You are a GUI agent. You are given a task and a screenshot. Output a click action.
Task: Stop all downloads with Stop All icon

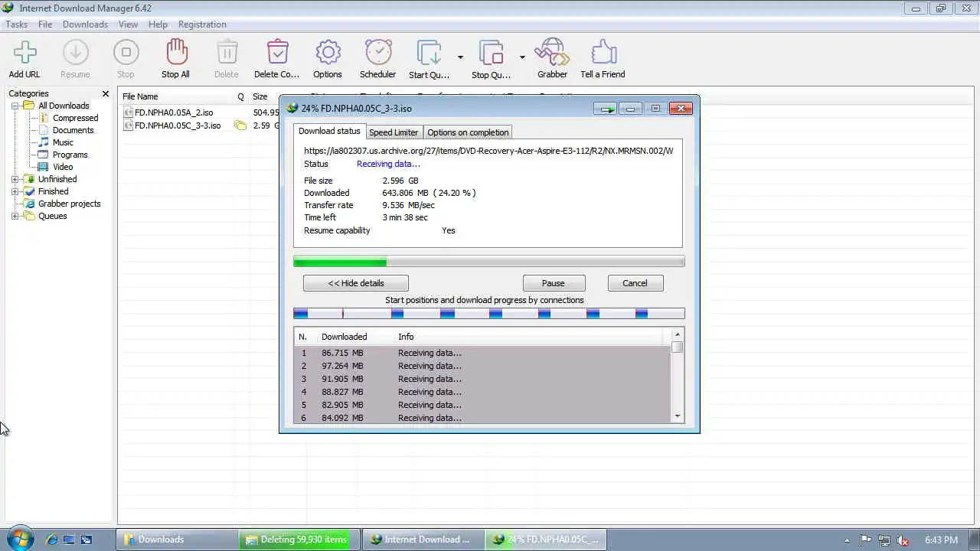click(x=175, y=59)
